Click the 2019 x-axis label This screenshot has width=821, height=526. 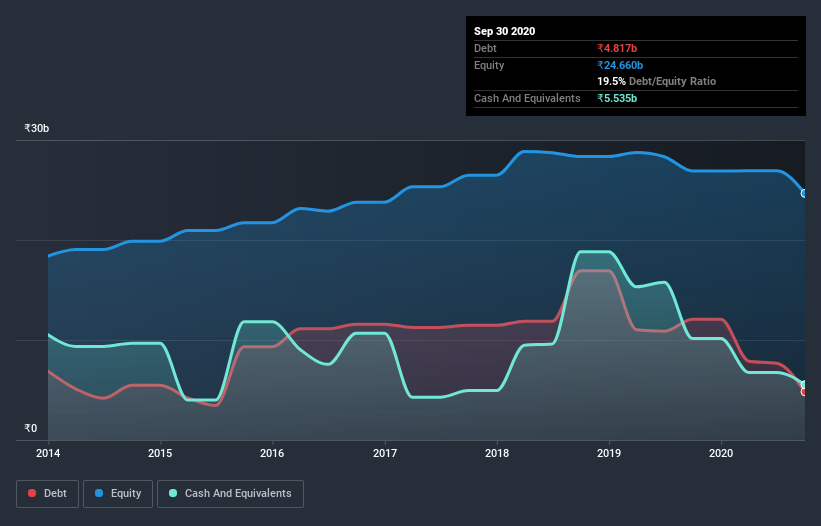tap(609, 453)
